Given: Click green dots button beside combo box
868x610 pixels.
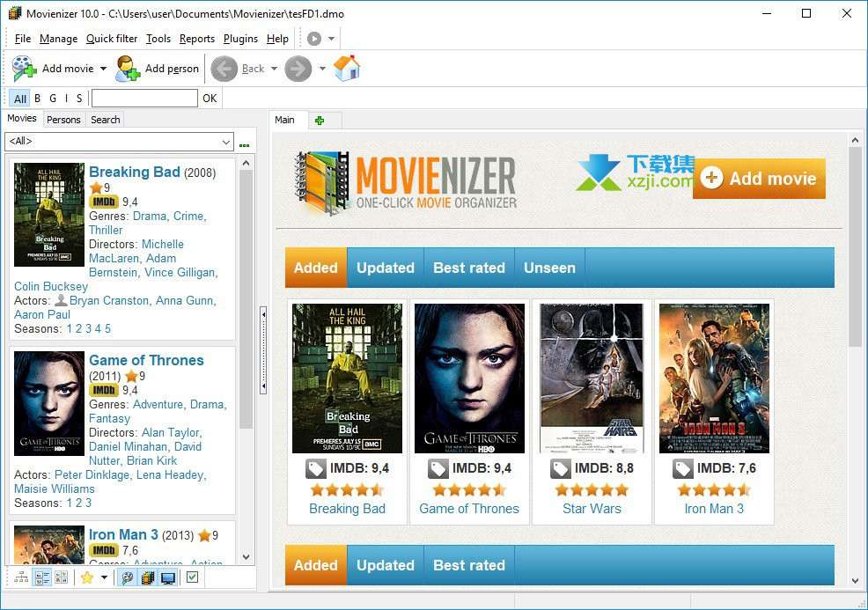Looking at the screenshot, I should [x=244, y=145].
